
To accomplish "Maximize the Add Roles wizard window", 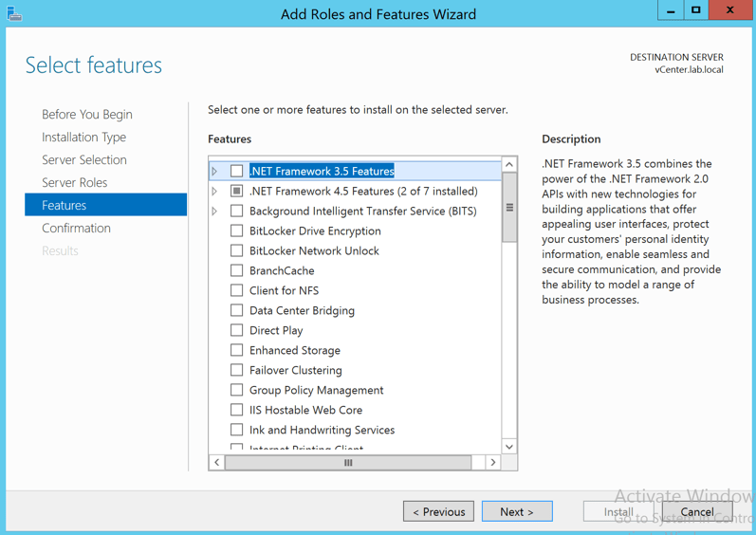I will pos(696,10).
